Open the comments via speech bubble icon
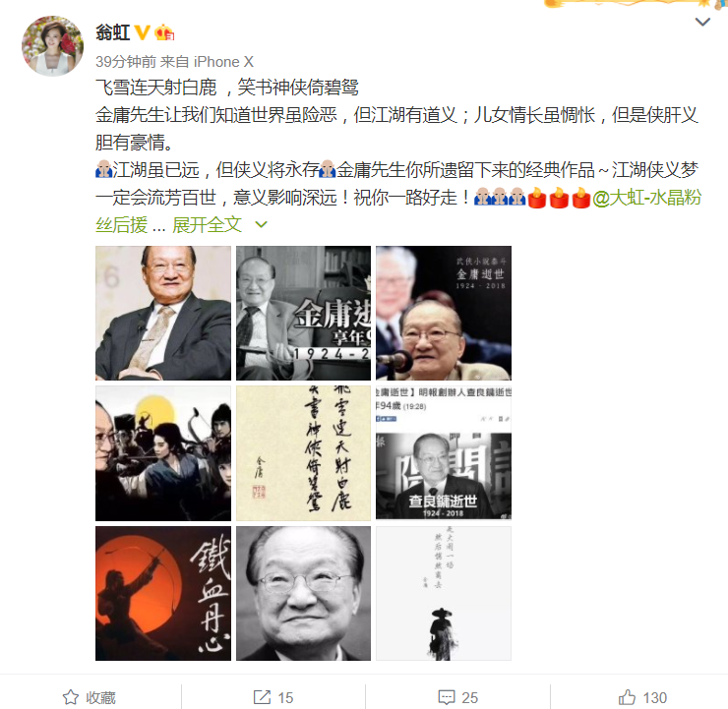Image resolution: width=728 pixels, height=709 pixels. coord(447,697)
